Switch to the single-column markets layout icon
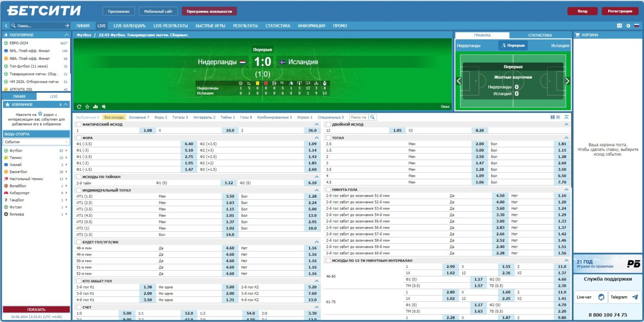The height and width of the screenshot is (322, 644). [x=558, y=117]
